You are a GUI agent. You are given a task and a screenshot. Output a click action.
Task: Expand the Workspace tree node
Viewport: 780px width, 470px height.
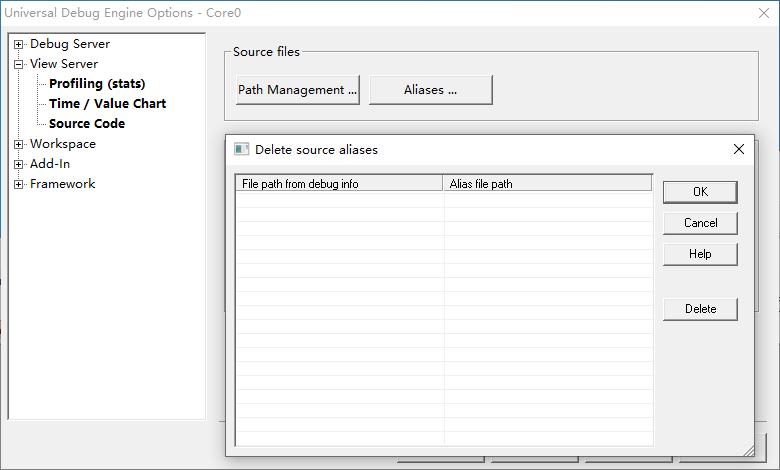[x=19, y=144]
